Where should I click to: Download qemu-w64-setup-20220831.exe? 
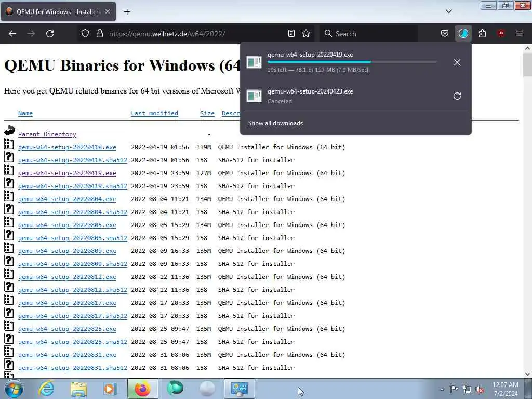67,354
